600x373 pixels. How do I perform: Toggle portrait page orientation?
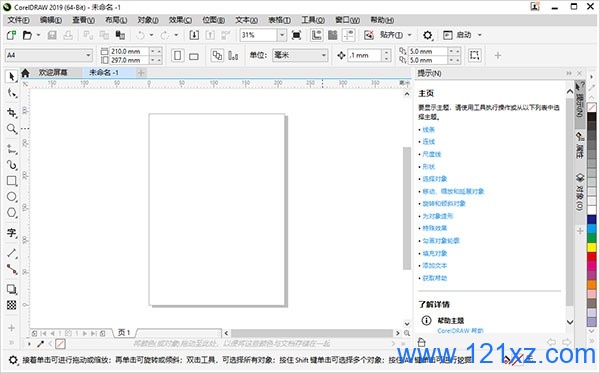click(177, 55)
